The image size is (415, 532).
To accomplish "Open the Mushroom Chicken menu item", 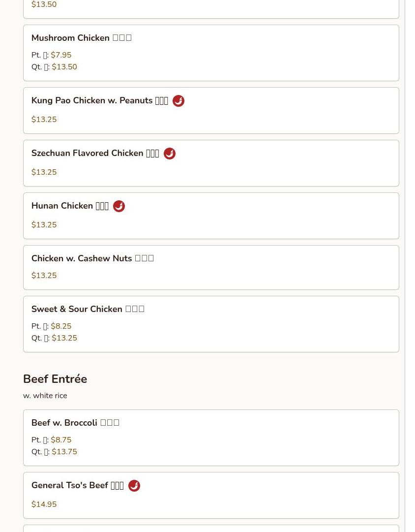I will (x=211, y=53).
